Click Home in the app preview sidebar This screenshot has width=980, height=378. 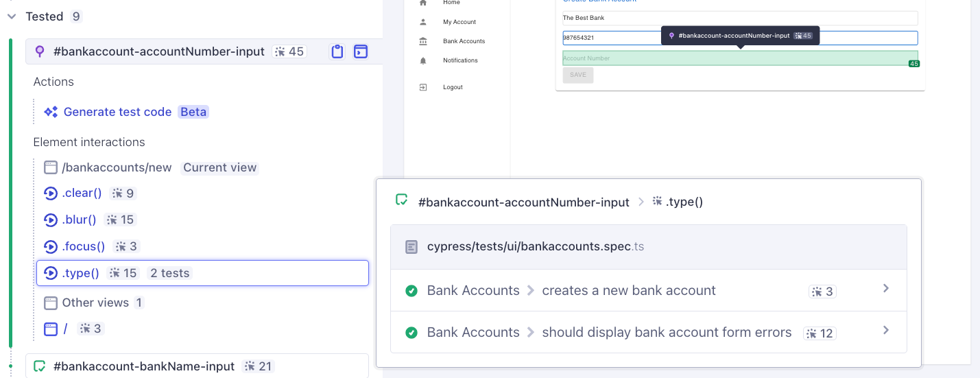pyautogui.click(x=451, y=3)
